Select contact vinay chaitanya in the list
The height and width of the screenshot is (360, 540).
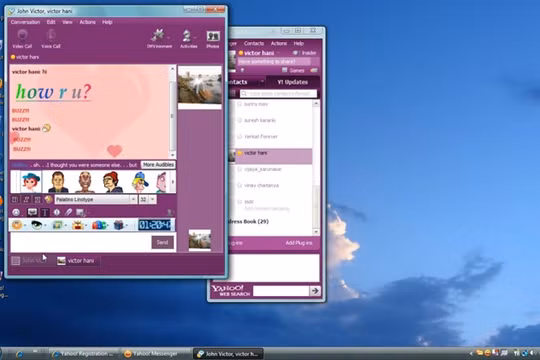261,185
